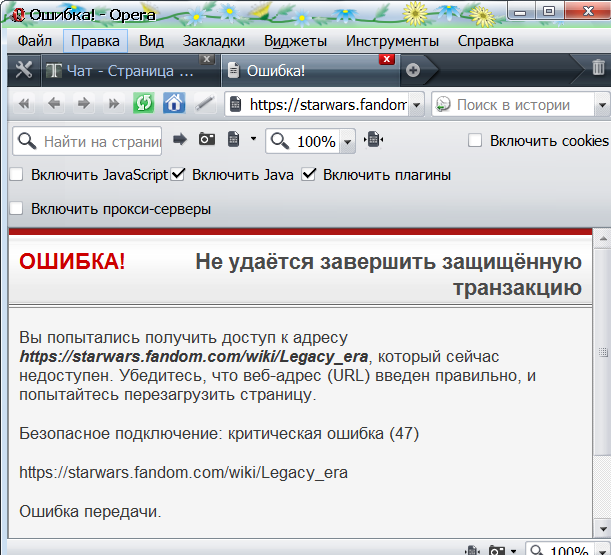Close the Чат - Страница tab
This screenshot has width=611, height=555.
[207, 59]
